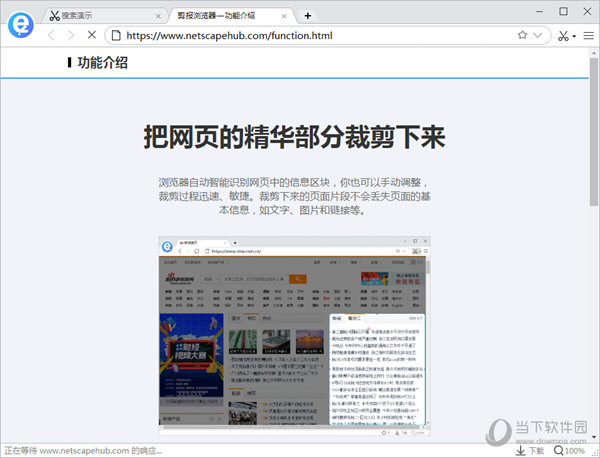
Task: Close the 搜索演示 tab
Action: click(x=158, y=16)
